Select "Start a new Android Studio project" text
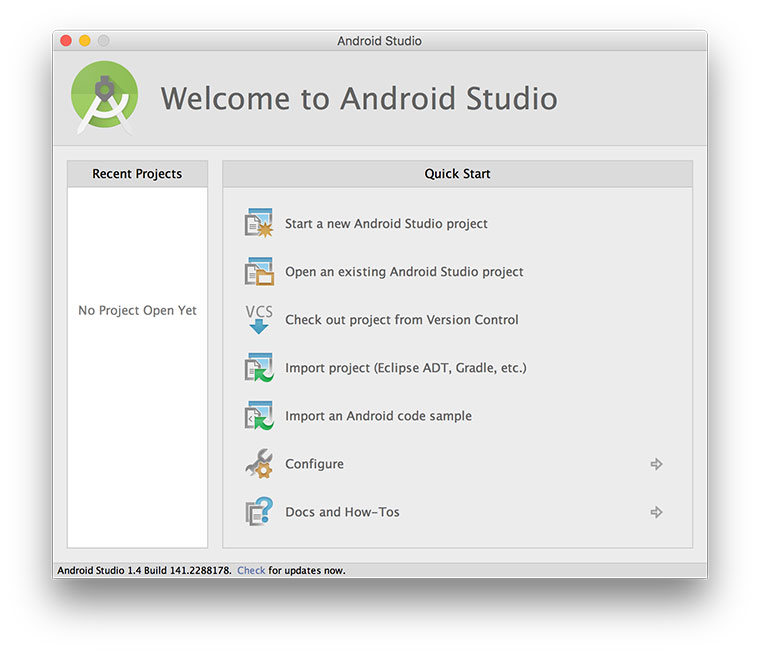The width and height of the screenshot is (760, 654). pyautogui.click(x=386, y=224)
